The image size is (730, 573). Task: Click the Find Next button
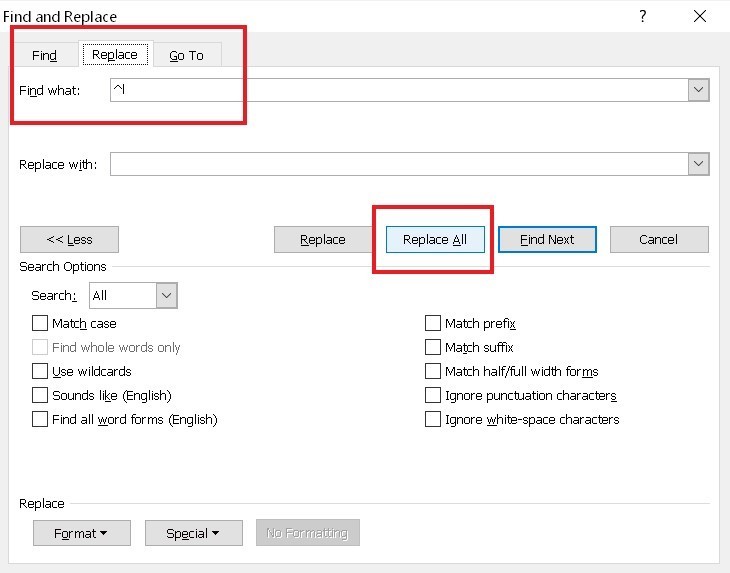(547, 239)
